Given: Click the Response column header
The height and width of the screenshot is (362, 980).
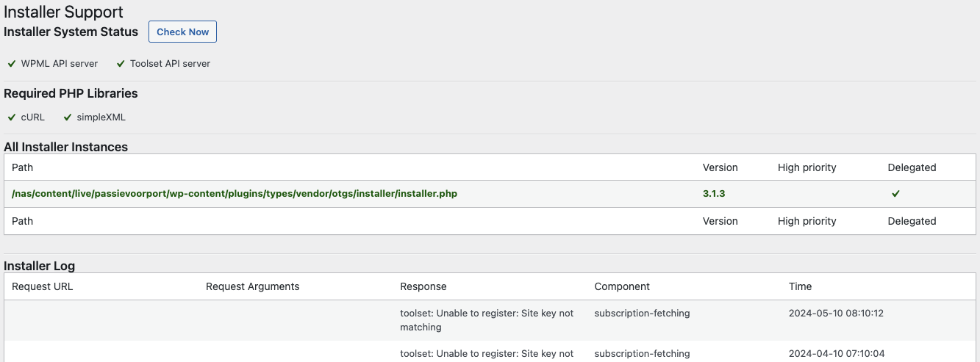Looking at the screenshot, I should (x=423, y=286).
